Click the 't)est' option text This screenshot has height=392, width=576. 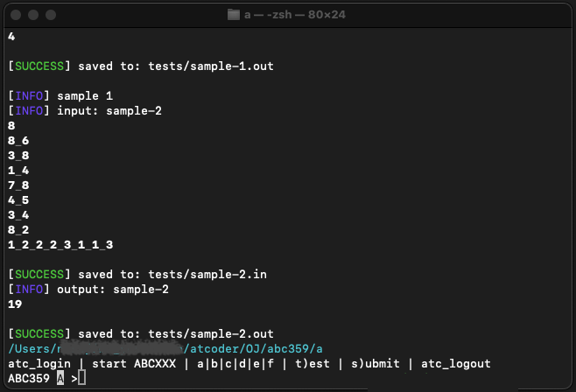[313, 364]
